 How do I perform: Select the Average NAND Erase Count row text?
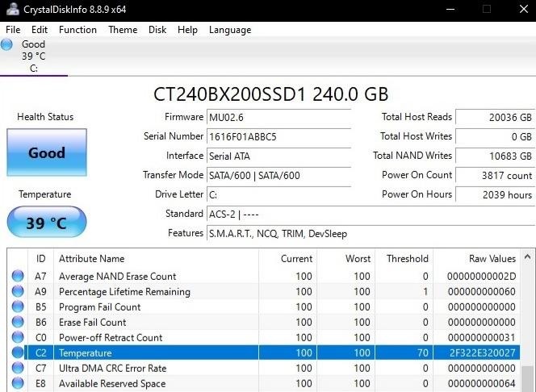pyautogui.click(x=117, y=276)
